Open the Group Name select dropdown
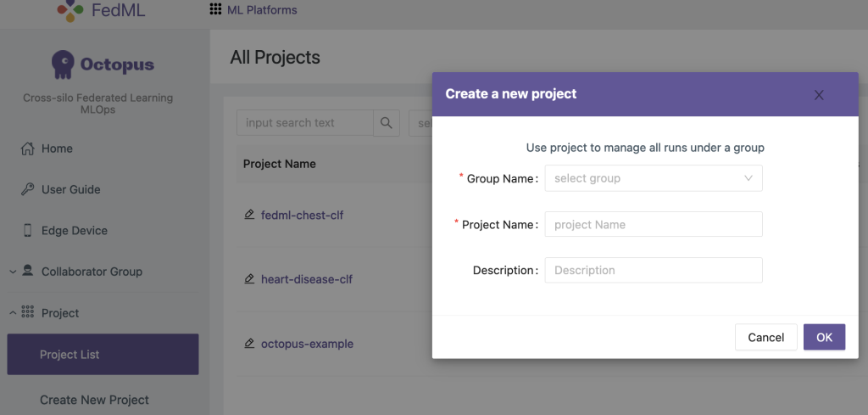This screenshot has width=868, height=415. [x=653, y=178]
